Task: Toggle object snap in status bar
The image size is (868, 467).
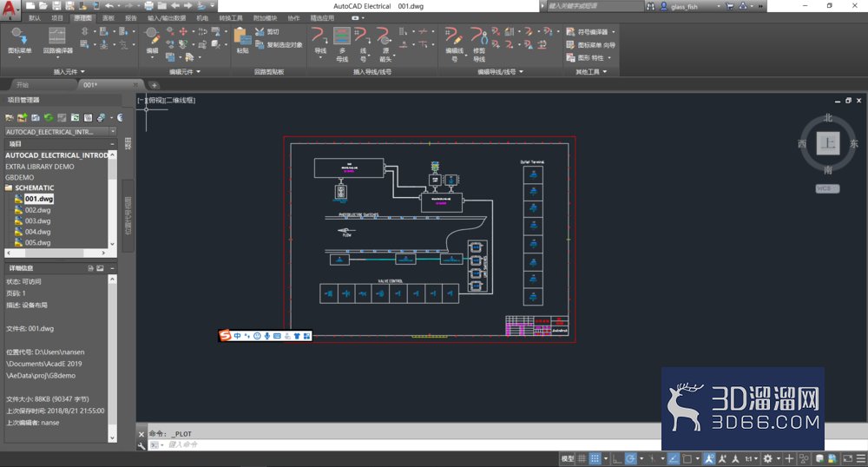Action: click(x=687, y=458)
